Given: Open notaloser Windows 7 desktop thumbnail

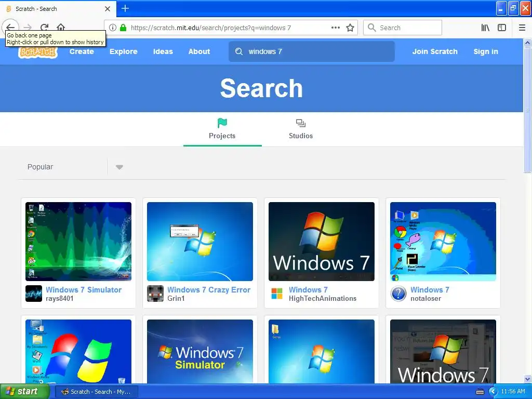Looking at the screenshot, I should tap(443, 242).
